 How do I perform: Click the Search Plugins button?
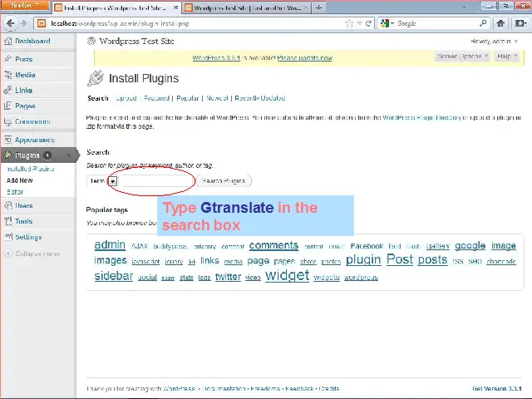[x=224, y=181]
